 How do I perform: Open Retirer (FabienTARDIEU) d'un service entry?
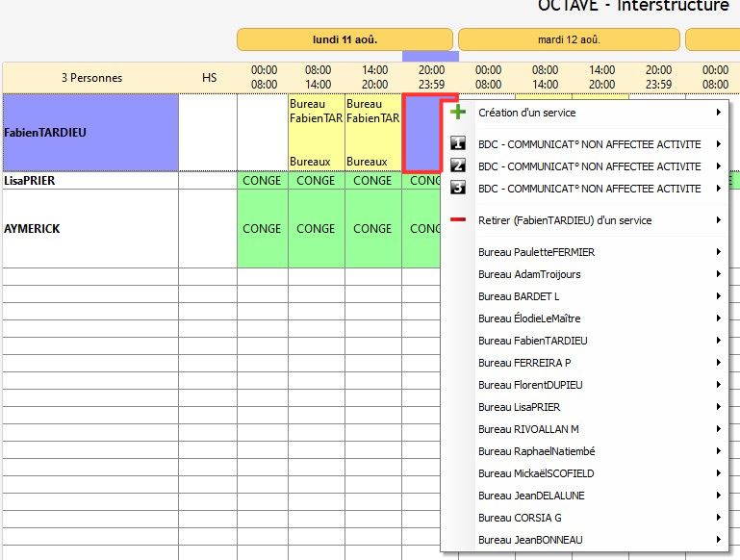point(564,220)
